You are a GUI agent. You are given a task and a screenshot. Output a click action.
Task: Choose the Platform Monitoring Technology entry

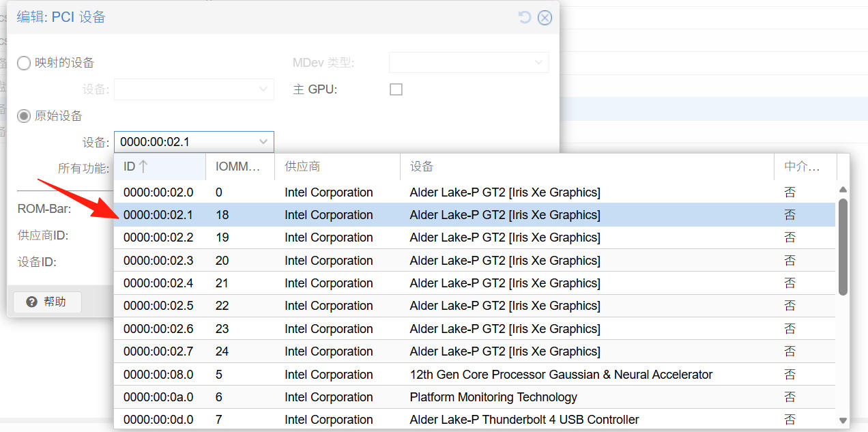pos(474,397)
